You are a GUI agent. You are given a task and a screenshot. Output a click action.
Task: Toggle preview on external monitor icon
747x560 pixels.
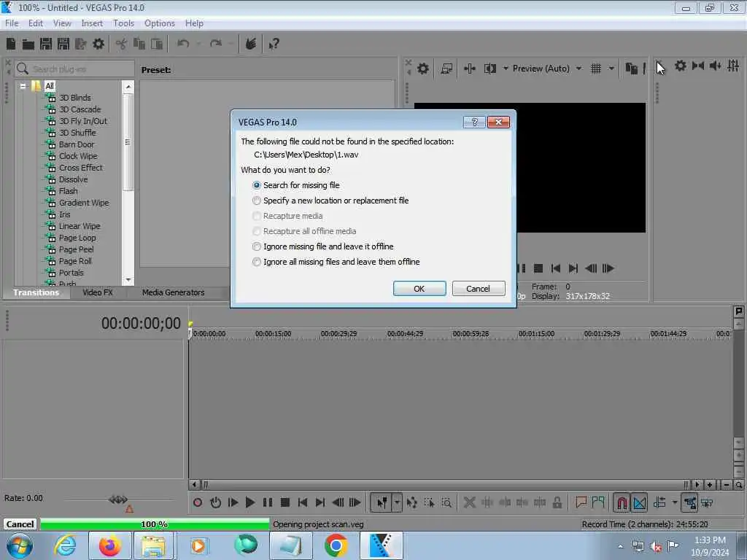[446, 69]
